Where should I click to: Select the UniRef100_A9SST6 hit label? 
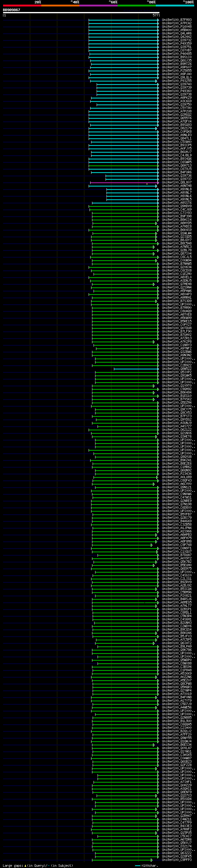(x=177, y=203)
